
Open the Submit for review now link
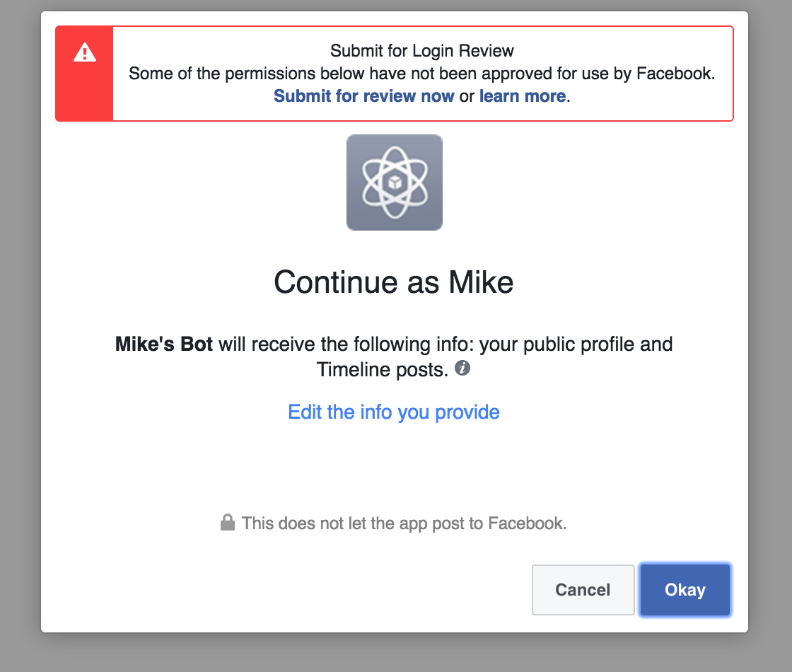click(363, 96)
